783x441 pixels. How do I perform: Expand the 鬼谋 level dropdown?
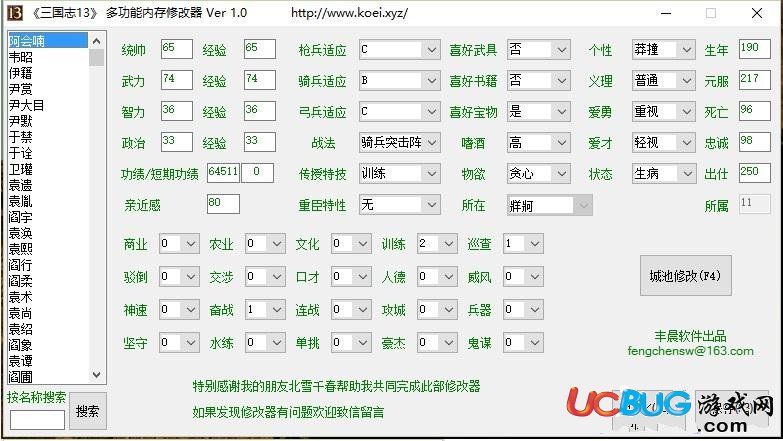[523, 343]
